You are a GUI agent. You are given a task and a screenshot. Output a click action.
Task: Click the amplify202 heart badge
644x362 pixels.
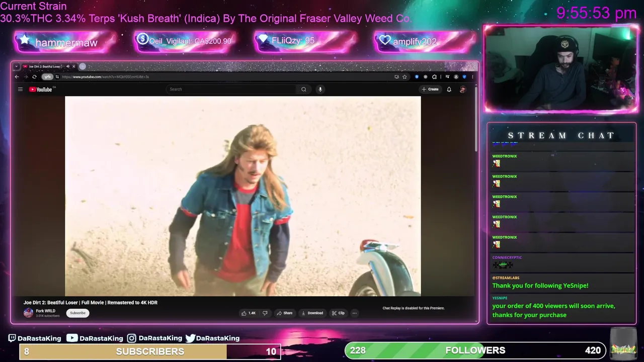click(x=425, y=41)
